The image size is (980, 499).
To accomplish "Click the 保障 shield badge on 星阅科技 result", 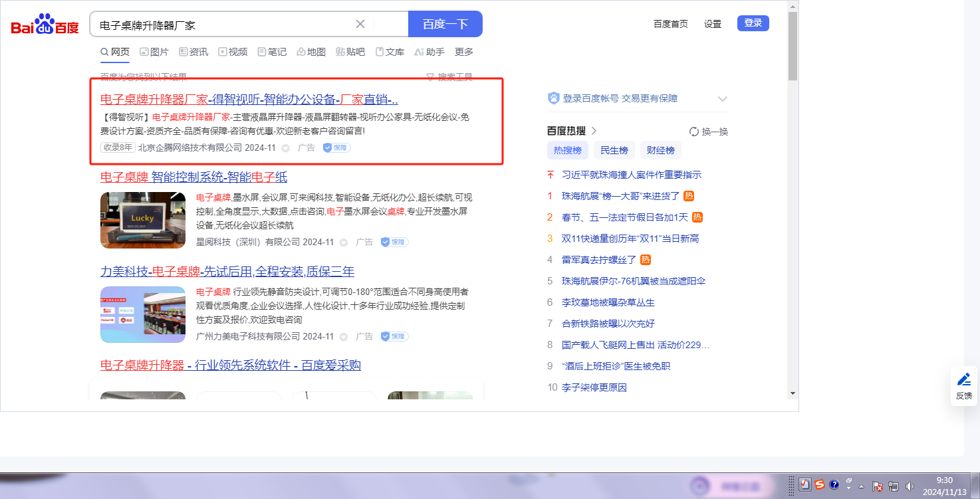I will tap(394, 243).
